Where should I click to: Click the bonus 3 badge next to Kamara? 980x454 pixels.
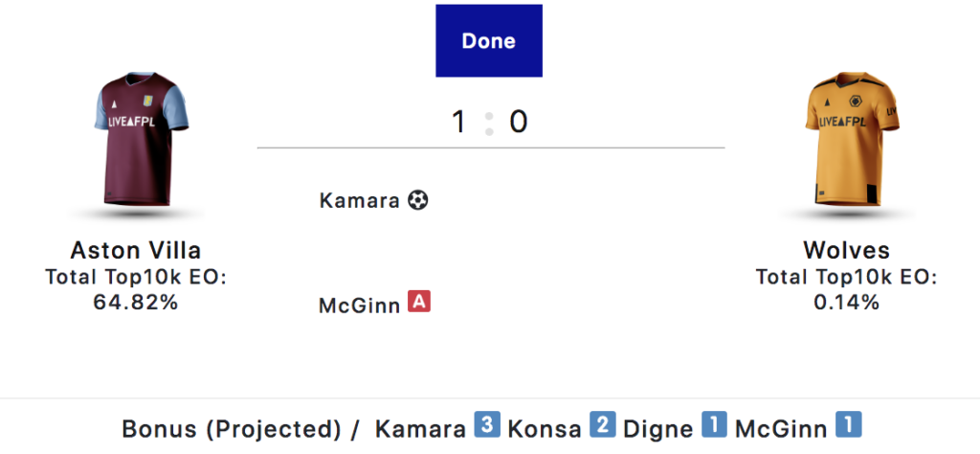pos(487,425)
